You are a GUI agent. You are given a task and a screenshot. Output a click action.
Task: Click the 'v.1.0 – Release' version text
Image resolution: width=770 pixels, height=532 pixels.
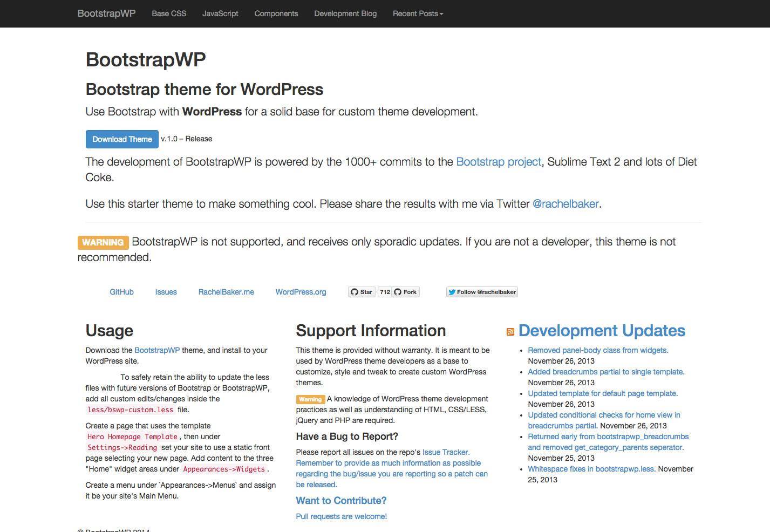187,139
